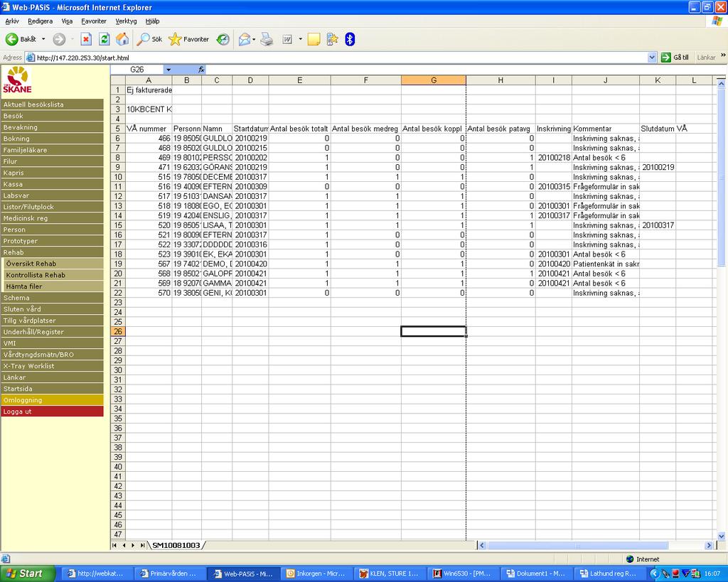Screen dimensions: 728x582
Task: Click the Excel fx function icon
Action: tap(201, 70)
